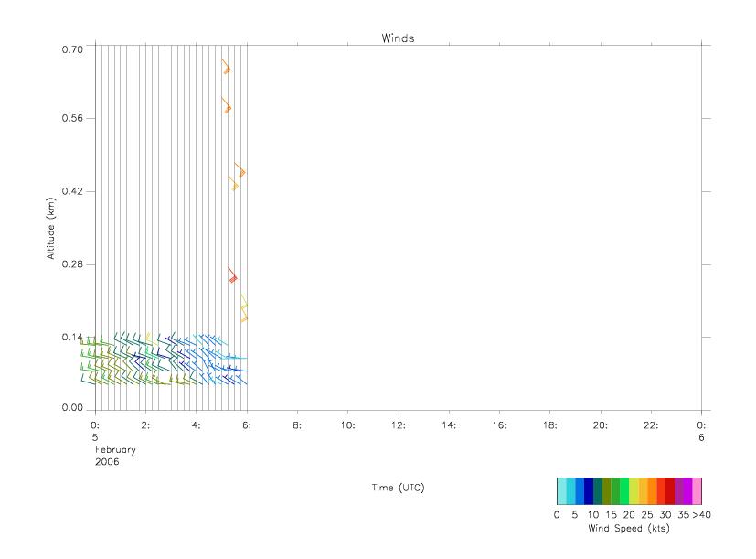Click the "20" wind speed legend label
The width and height of the screenshot is (756, 559).
coord(629,514)
